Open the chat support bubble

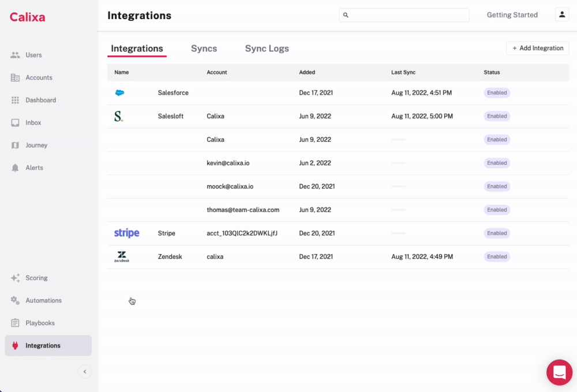tap(559, 372)
